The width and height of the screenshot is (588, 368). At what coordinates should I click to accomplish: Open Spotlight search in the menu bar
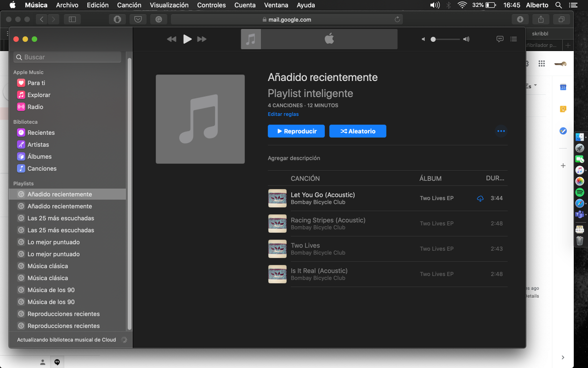point(559,5)
